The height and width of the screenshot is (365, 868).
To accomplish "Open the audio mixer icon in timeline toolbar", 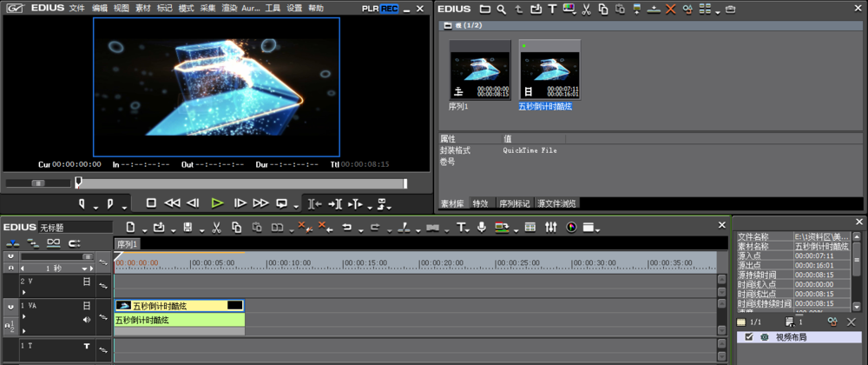I will click(550, 228).
